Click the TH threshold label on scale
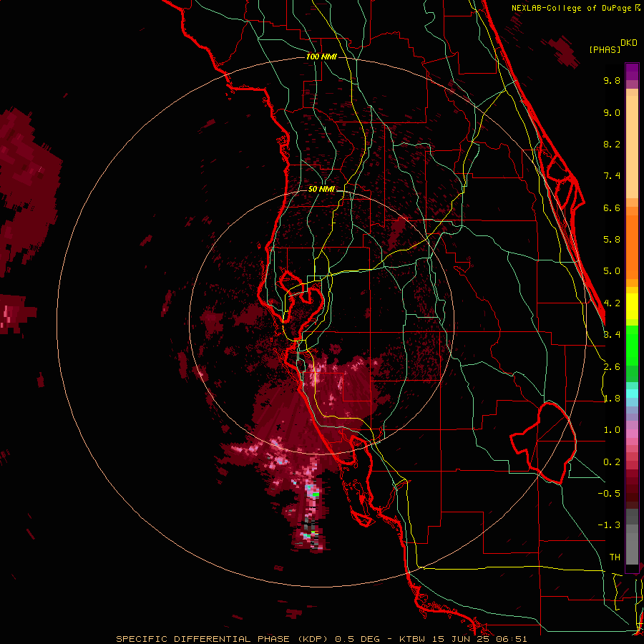 coord(615,557)
